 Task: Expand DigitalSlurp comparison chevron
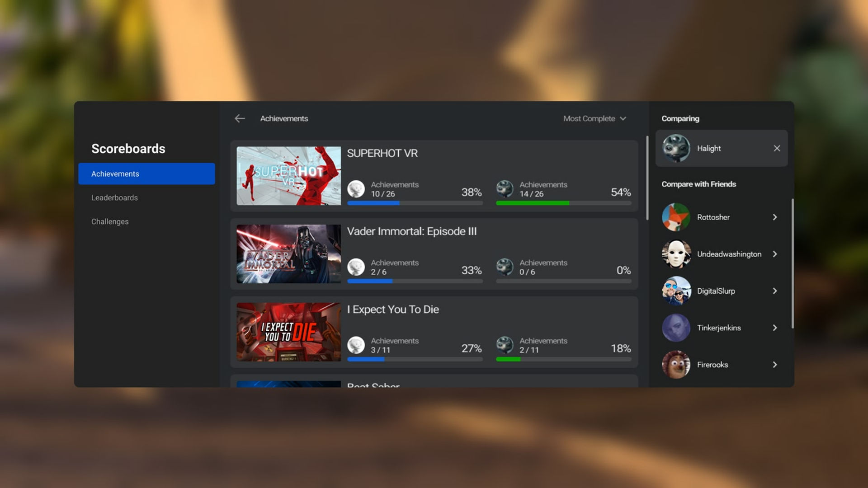(x=775, y=291)
